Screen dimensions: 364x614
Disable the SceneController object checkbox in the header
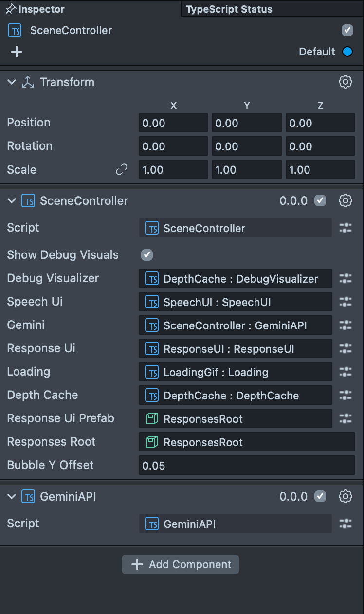click(347, 30)
